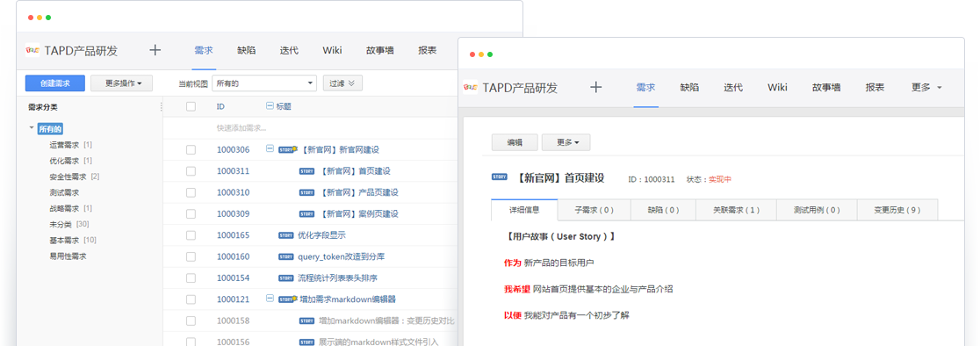Click STORY icon beside 变更历史对比 row

pos(306,321)
